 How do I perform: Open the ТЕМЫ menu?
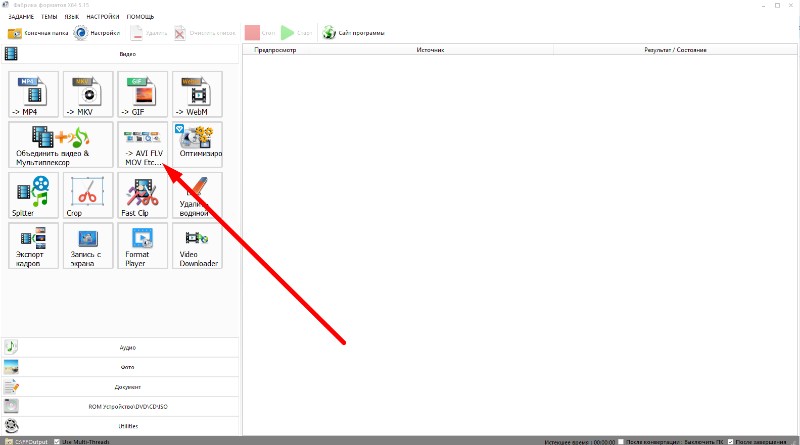(x=49, y=17)
